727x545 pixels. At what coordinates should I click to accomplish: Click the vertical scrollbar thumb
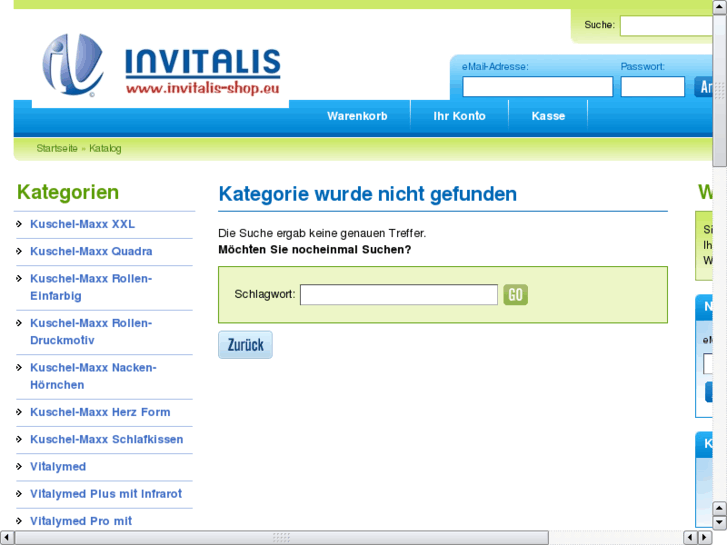720,90
